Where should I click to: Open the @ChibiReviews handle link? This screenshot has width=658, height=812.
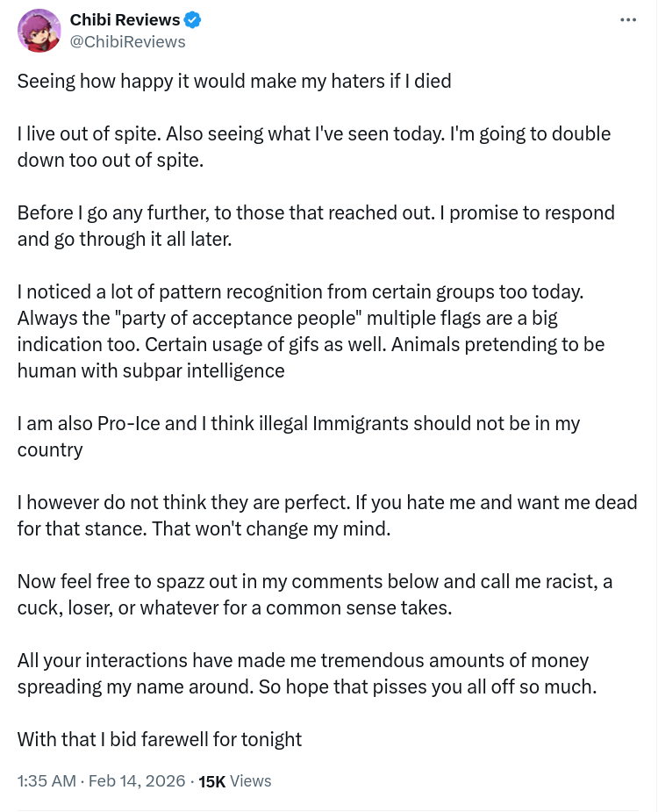pos(127,41)
